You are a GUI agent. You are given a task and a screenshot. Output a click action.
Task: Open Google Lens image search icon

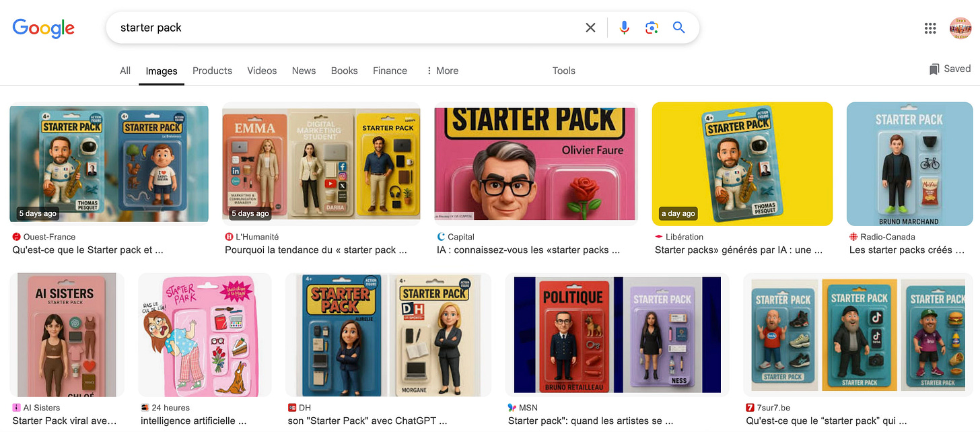[x=651, y=28]
